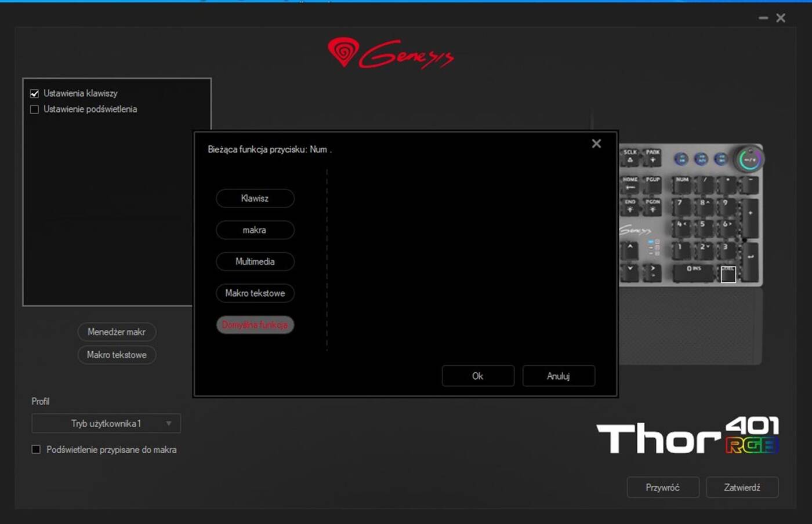
Task: Select the up arrow key on keyboard
Action: tap(630, 250)
